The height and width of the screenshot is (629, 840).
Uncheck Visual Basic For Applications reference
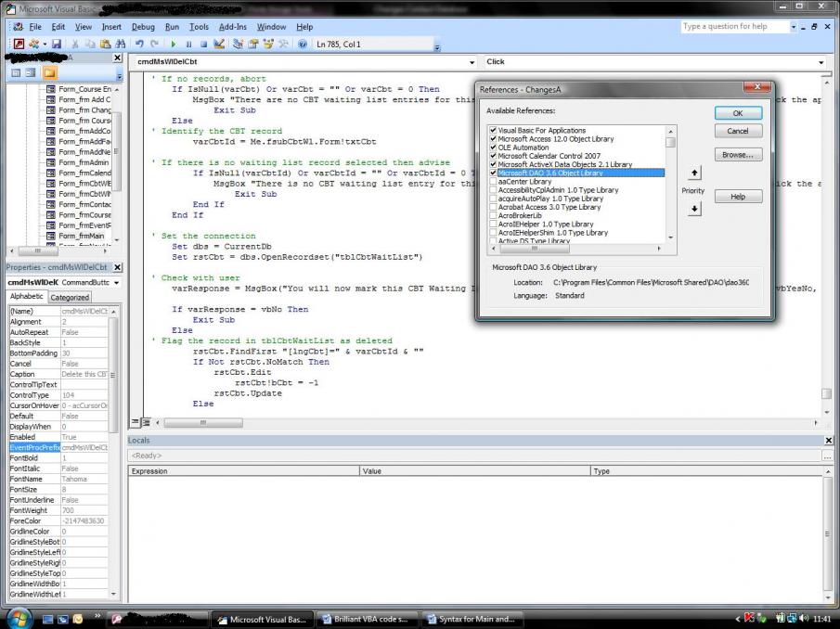click(x=493, y=130)
